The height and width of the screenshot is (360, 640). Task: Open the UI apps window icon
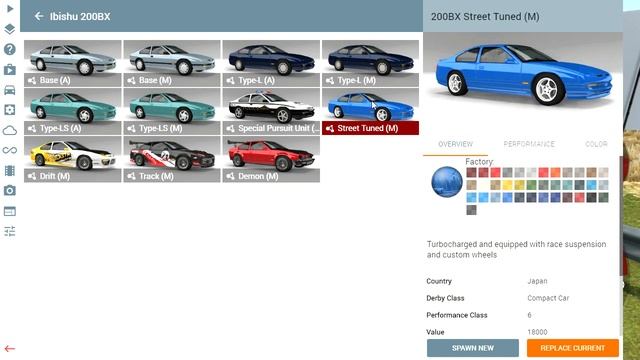[10, 211]
